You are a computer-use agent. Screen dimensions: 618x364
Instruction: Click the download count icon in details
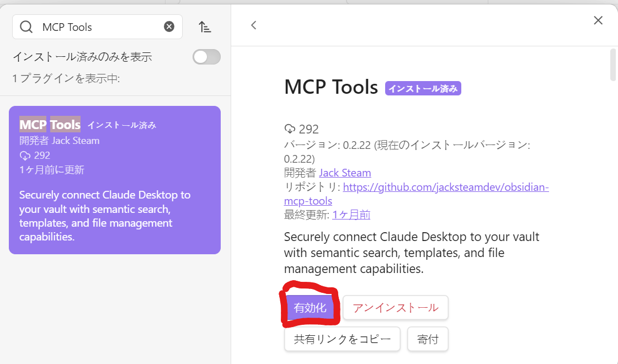[x=290, y=129]
